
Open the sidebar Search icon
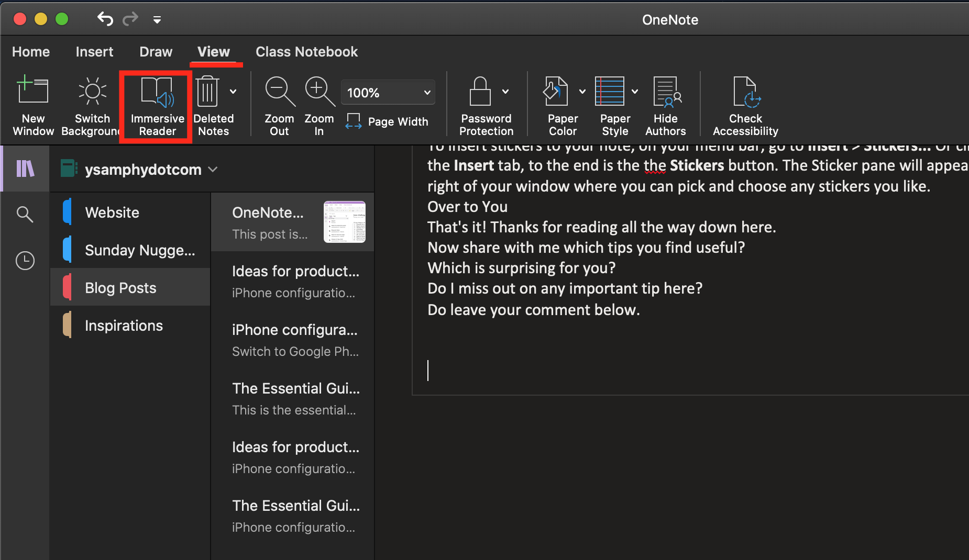pyautogui.click(x=25, y=214)
